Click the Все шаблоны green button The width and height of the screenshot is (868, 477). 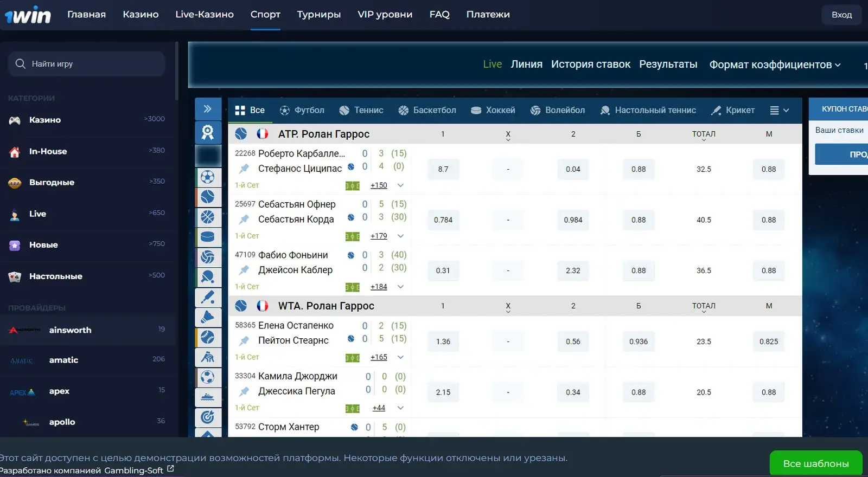coord(816,463)
